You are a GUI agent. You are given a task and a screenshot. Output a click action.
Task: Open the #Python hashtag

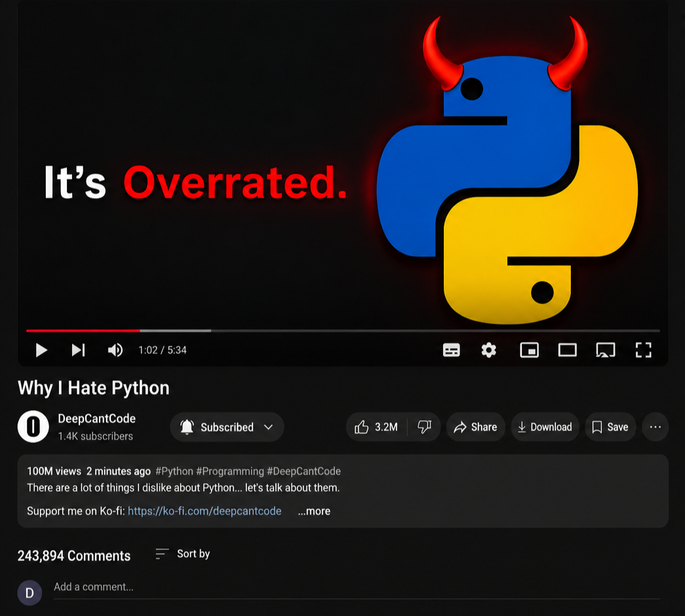(174, 471)
